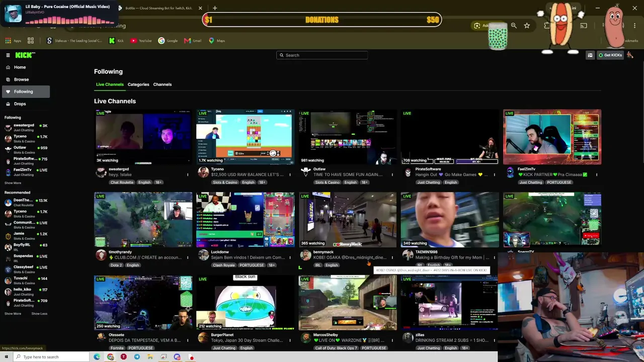Open Classybeef's channel in the Recommended list

pos(25,269)
